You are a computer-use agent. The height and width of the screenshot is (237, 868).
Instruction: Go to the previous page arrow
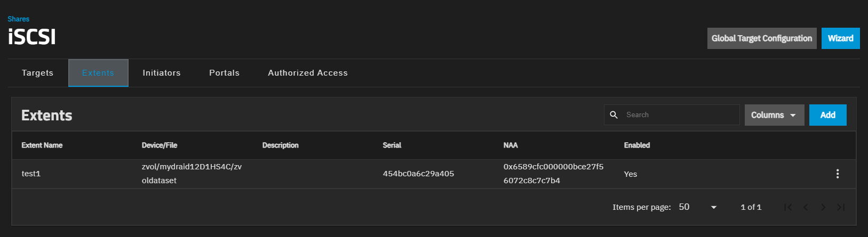click(x=806, y=207)
